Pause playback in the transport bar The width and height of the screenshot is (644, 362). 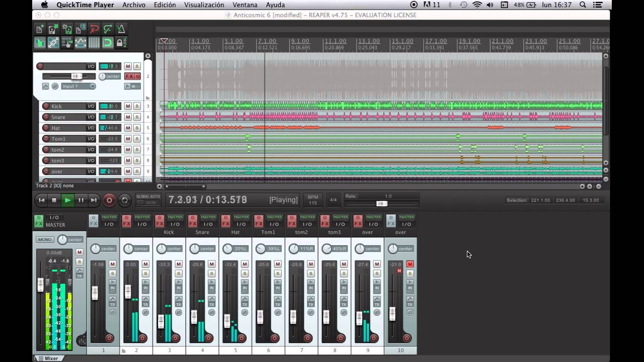[80, 200]
